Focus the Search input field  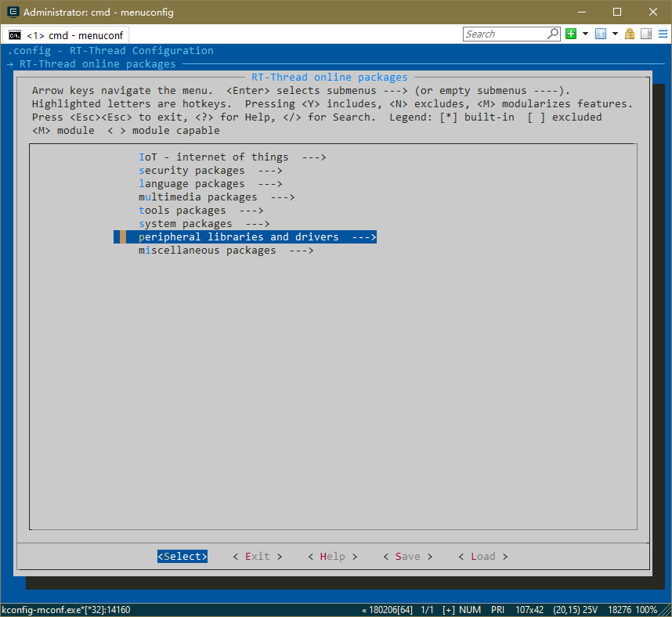pos(504,34)
